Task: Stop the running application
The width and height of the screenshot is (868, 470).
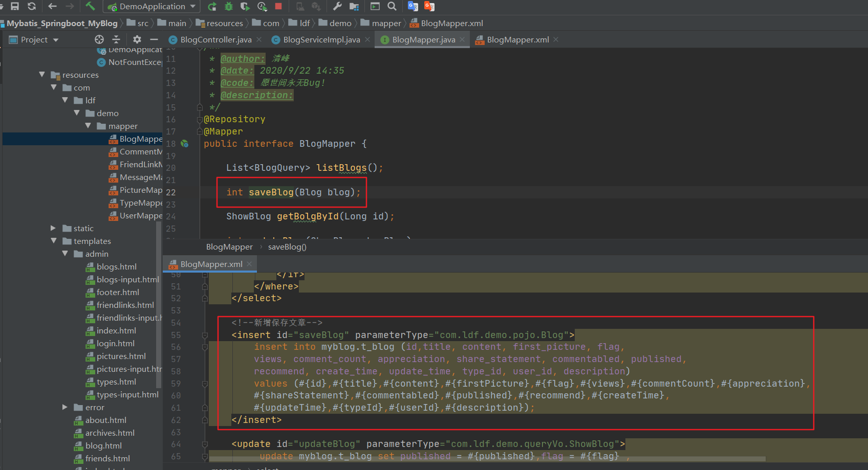Action: [x=278, y=6]
